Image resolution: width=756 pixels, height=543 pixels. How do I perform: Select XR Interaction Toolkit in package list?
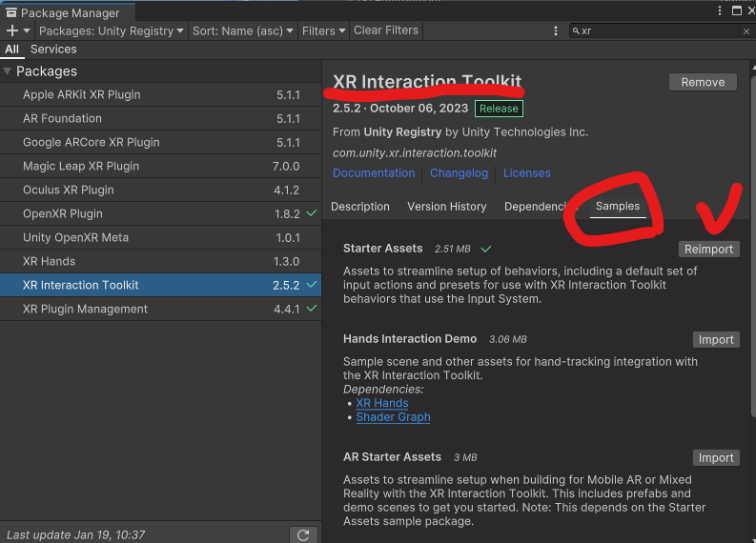[160, 285]
